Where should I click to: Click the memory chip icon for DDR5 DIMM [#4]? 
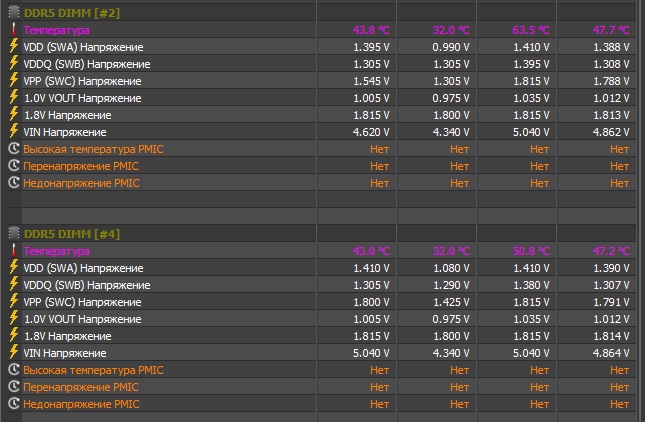pyautogui.click(x=13, y=233)
